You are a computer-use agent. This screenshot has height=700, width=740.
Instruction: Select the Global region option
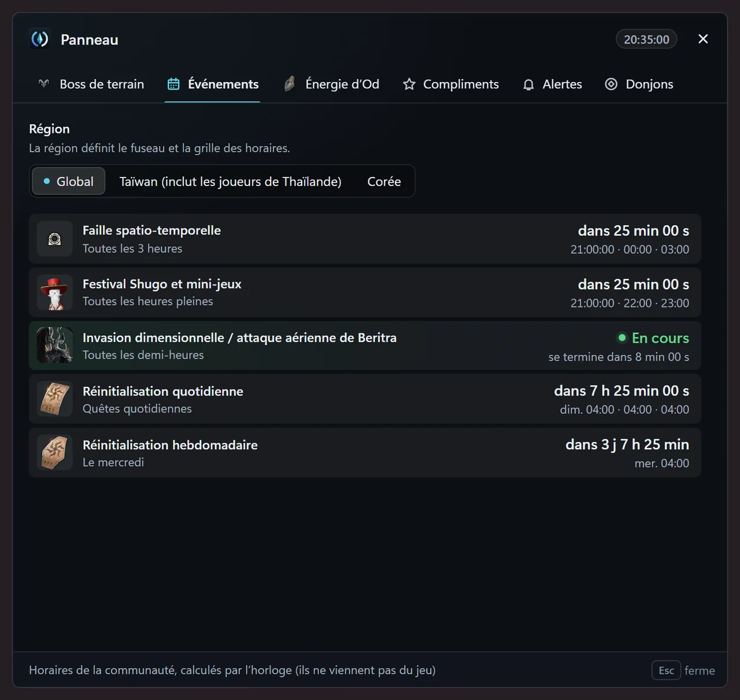(68, 182)
